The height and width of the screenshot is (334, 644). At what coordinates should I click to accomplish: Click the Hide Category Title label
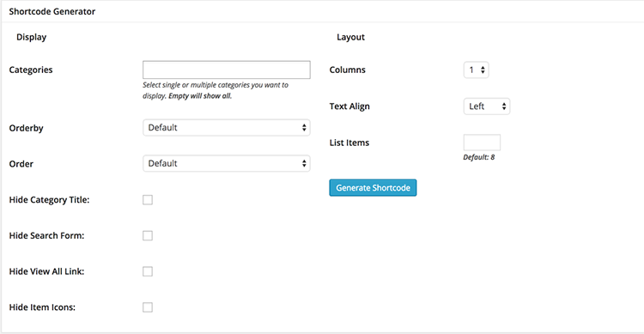49,200
